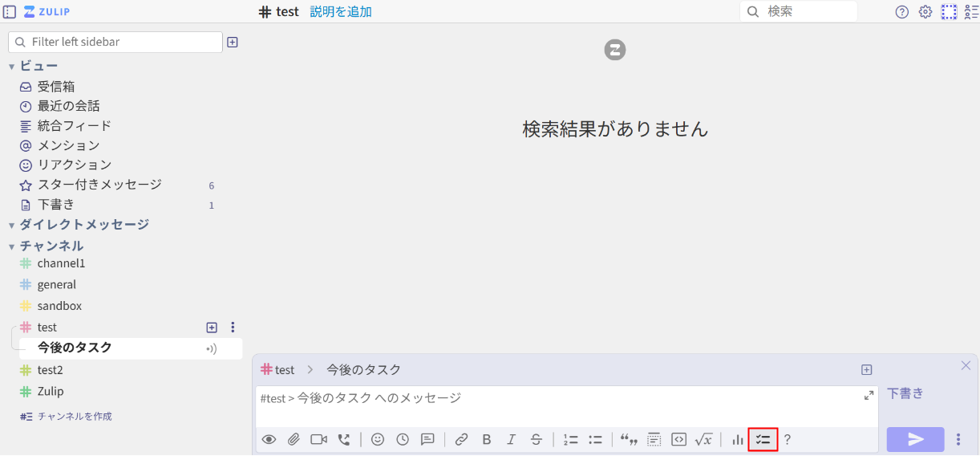Close the compose box
This screenshot has height=456, width=980.
click(966, 365)
